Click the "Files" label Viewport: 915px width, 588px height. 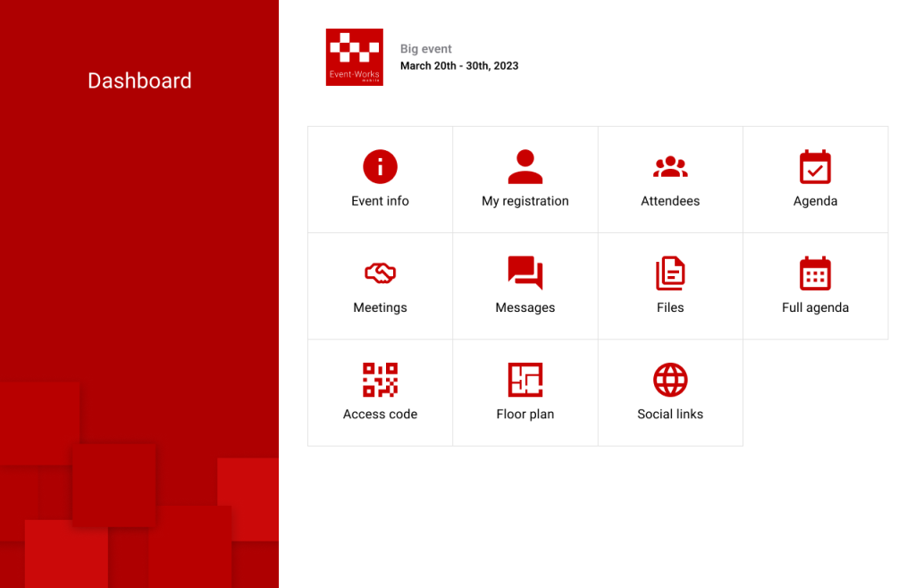pyautogui.click(x=670, y=307)
